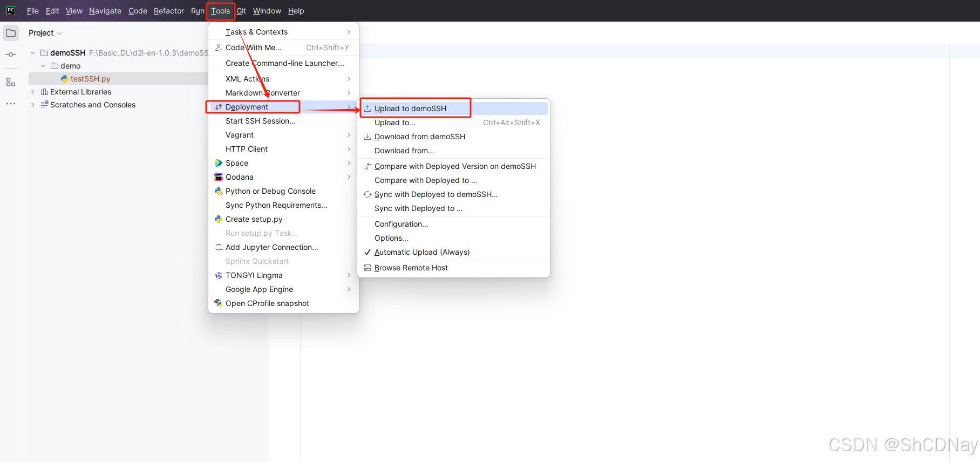This screenshot has width=980, height=462.
Task: Click the Python Console icon
Action: click(x=219, y=191)
